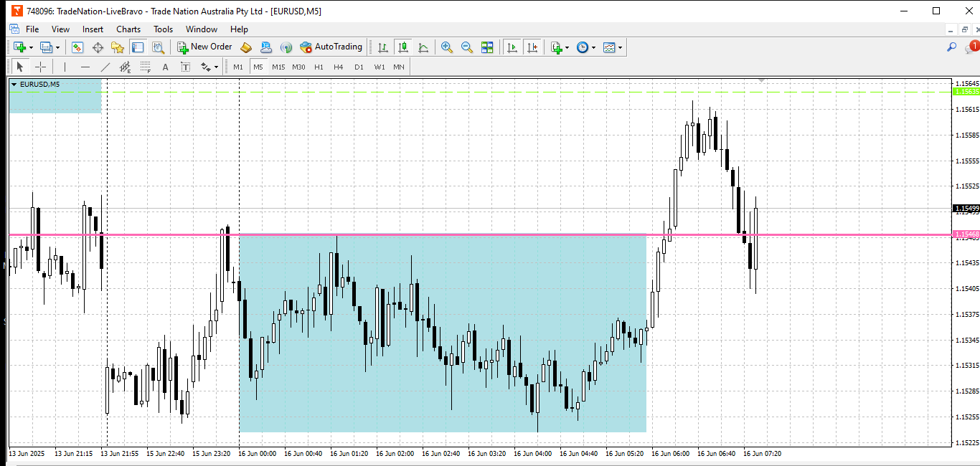This screenshot has width=980, height=466.
Task: Expand the chart Templates dropdown
Action: tap(620, 48)
